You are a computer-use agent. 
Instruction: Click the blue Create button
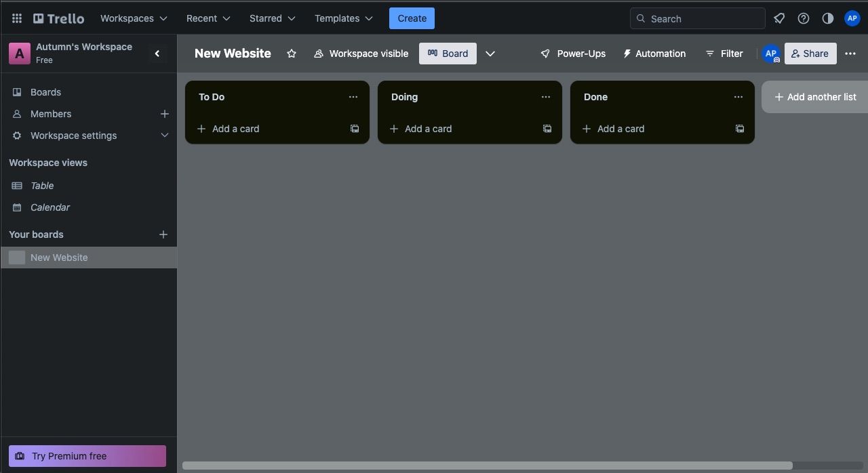[x=412, y=18]
